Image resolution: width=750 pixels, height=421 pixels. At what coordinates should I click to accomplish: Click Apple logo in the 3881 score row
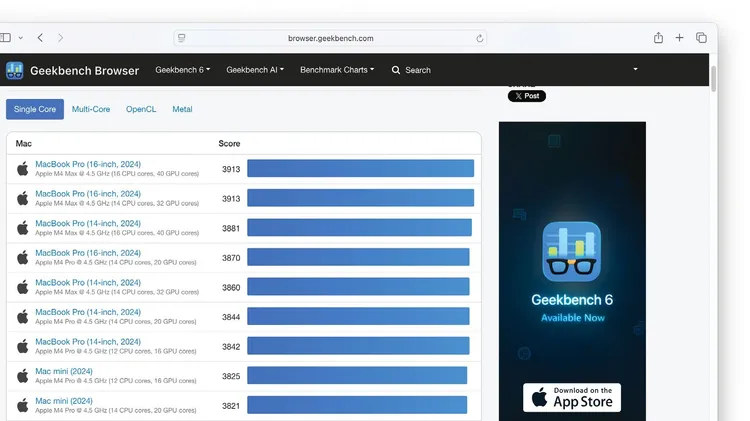pos(22,228)
